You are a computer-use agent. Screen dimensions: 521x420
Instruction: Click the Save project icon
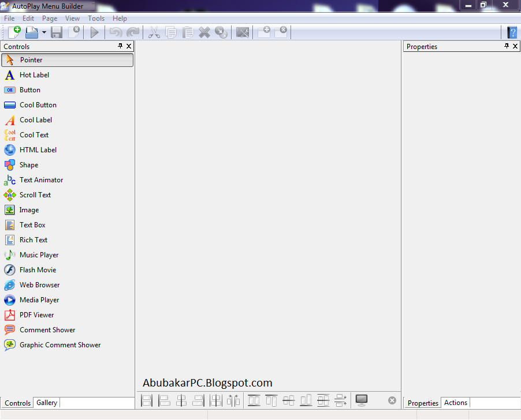pos(56,32)
